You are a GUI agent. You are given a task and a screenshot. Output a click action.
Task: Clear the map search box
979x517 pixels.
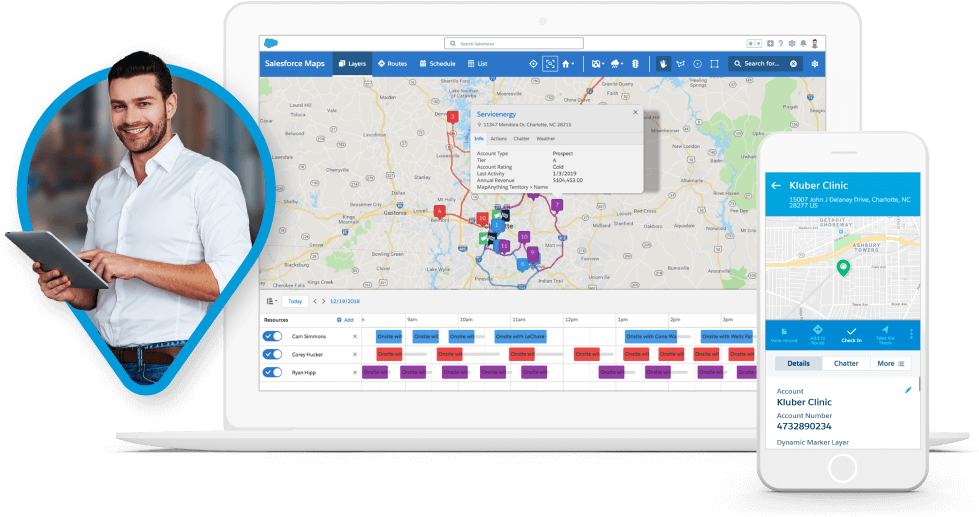point(794,64)
